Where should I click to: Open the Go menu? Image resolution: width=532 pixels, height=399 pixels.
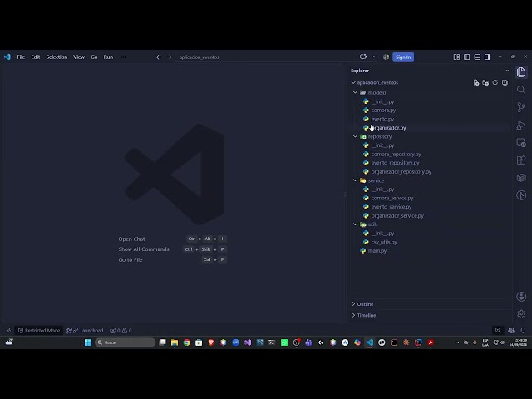[x=94, y=57]
